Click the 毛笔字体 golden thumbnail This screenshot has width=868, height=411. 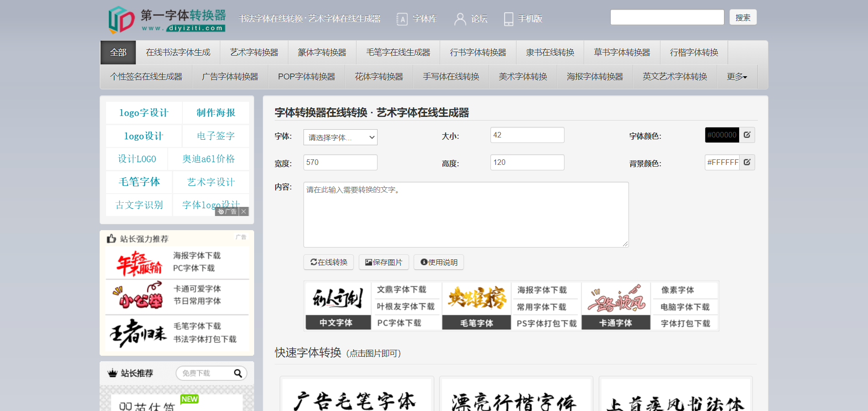point(476,306)
